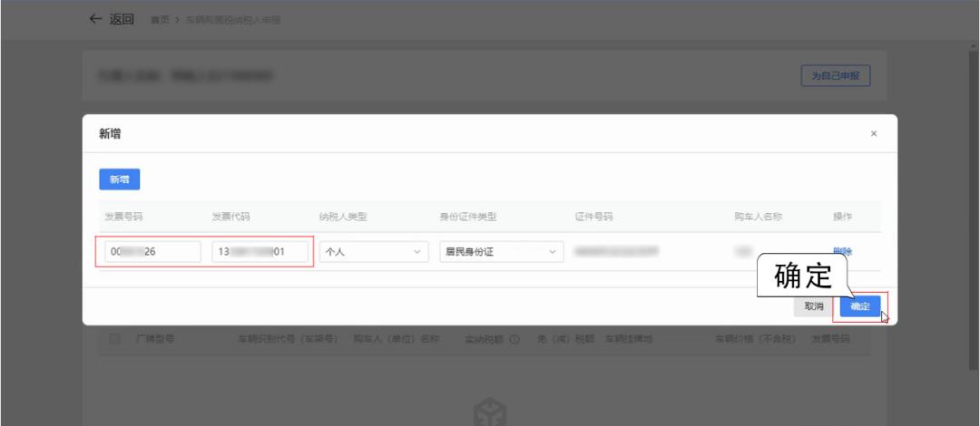The height and width of the screenshot is (426, 980).
Task: Click the 发票号码 input field
Action: tap(152, 252)
